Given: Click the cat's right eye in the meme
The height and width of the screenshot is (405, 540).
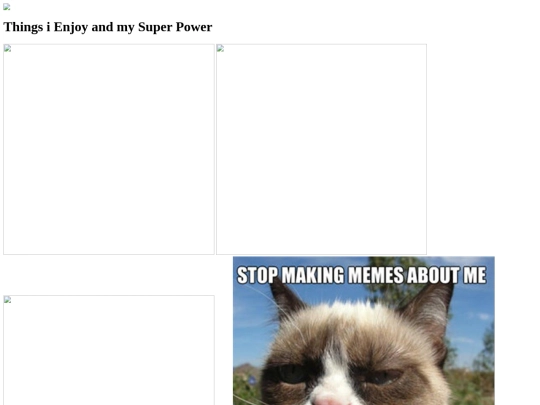Looking at the screenshot, I should coord(382,376).
